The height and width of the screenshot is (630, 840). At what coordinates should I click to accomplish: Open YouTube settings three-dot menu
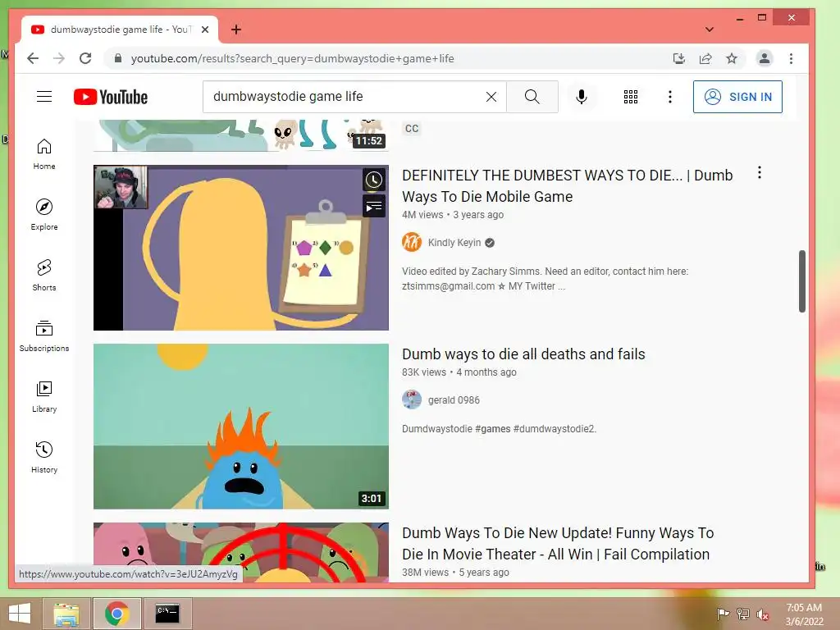(669, 97)
